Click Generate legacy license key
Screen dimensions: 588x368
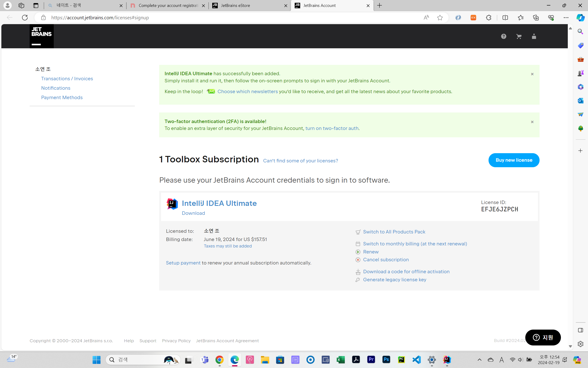(395, 280)
